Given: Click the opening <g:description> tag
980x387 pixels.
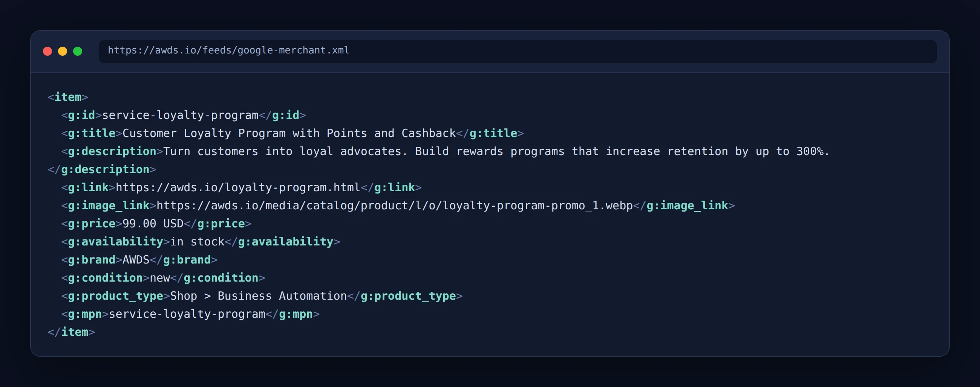Looking at the screenshot, I should point(112,152).
